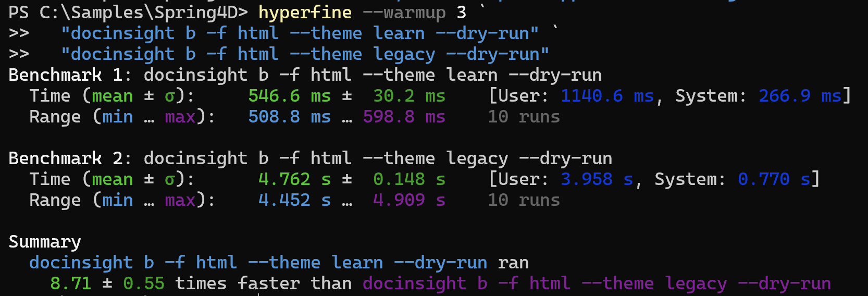This screenshot has width=868, height=296.
Task: Click the PS C:\Samples\Spring4D> prompt path
Action: tap(128, 13)
